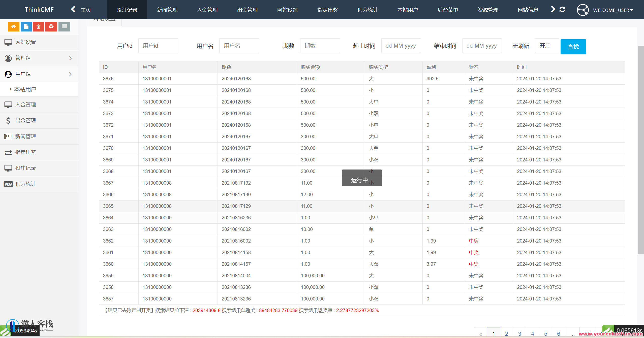Go to page 3 in pagination
Image resolution: width=644 pixels, height=338 pixels.
(519, 333)
